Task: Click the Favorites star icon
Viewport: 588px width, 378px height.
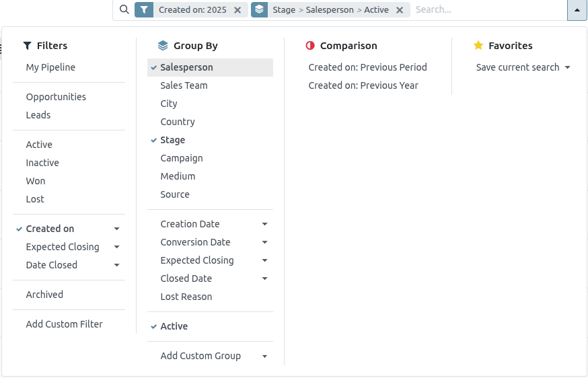Action: pyautogui.click(x=478, y=46)
